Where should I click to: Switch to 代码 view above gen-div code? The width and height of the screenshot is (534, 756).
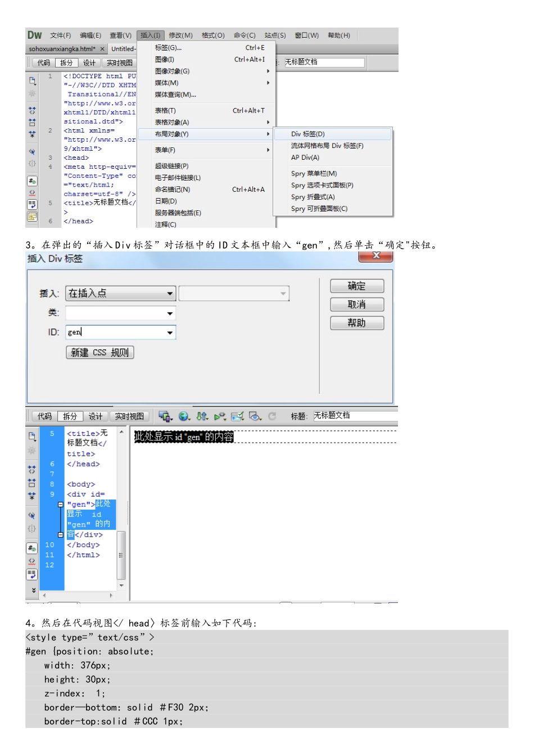[44, 416]
